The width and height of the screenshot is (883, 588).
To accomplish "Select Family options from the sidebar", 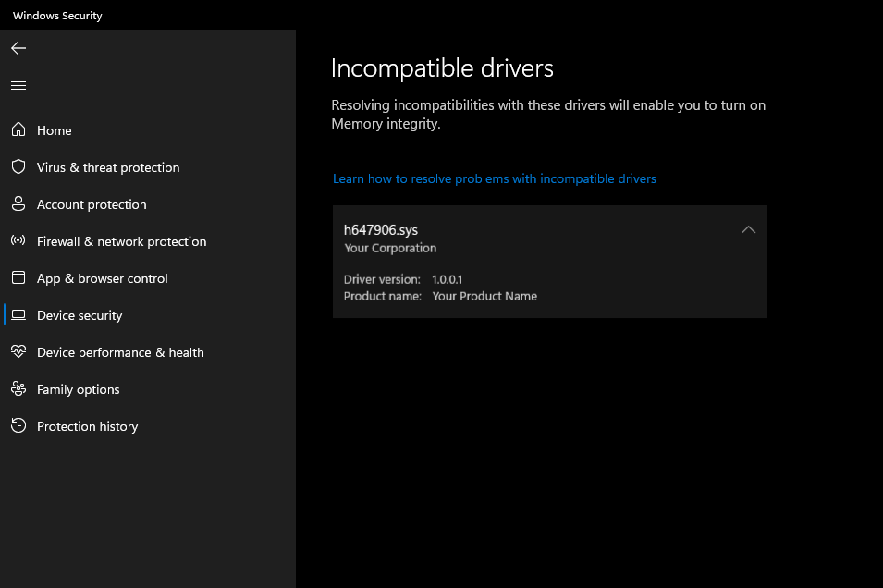I will (78, 388).
